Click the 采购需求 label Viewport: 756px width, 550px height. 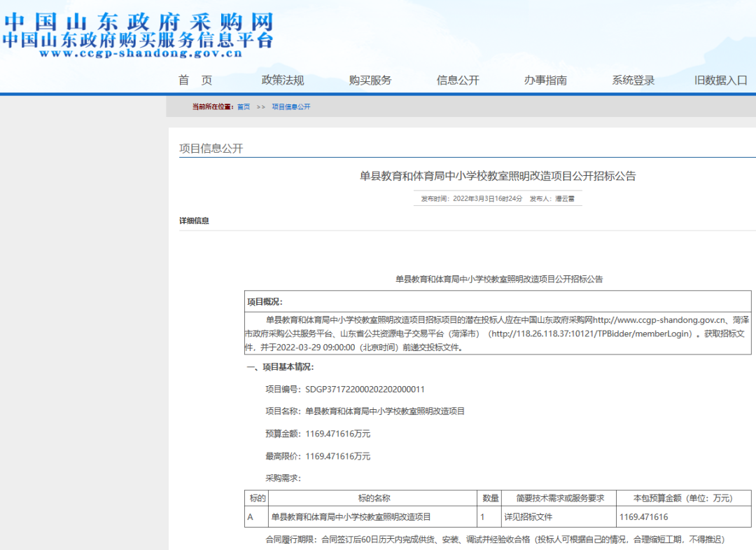[283, 478]
